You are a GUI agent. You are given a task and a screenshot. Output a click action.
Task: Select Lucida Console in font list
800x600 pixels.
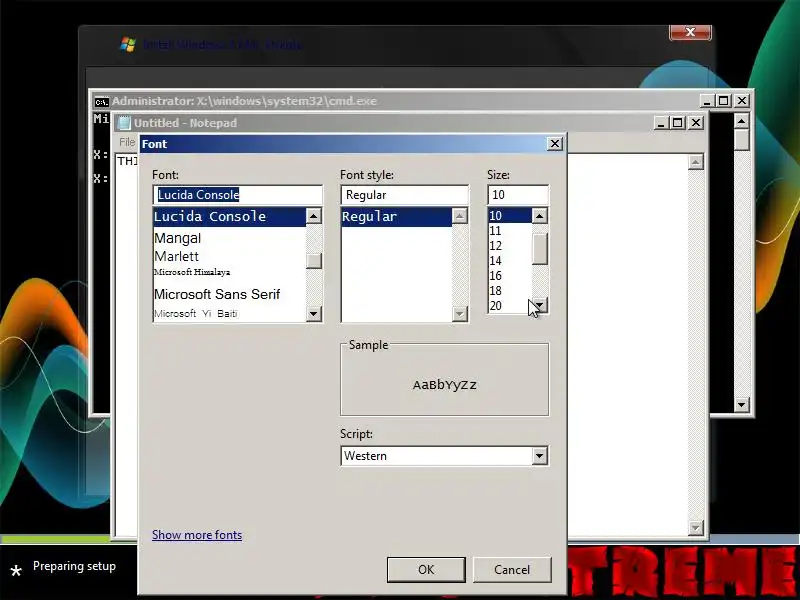point(229,216)
